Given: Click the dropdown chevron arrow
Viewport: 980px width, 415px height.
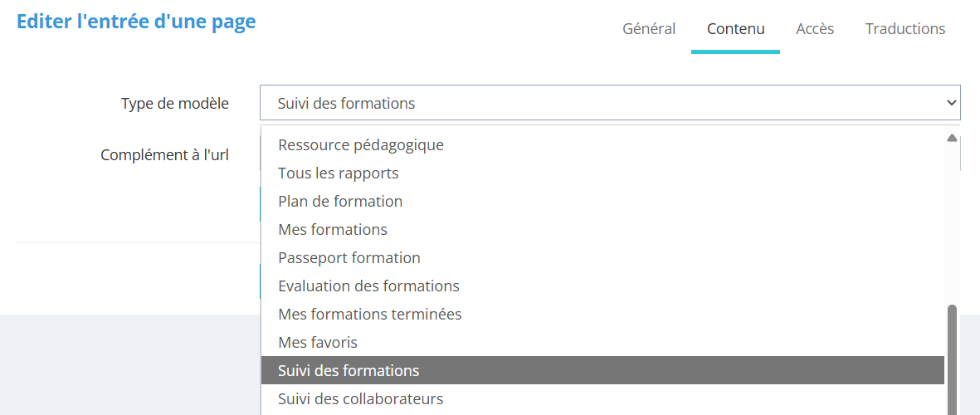Looking at the screenshot, I should point(951,104).
